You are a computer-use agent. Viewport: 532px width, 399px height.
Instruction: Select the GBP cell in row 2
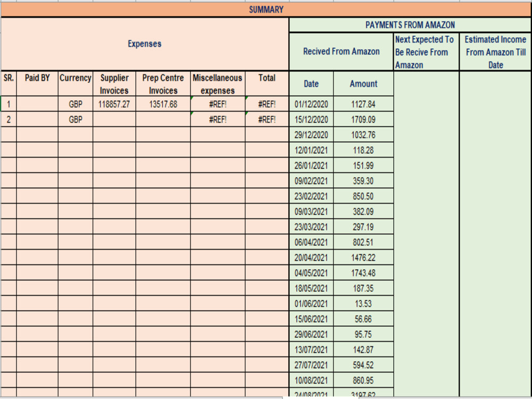click(76, 119)
